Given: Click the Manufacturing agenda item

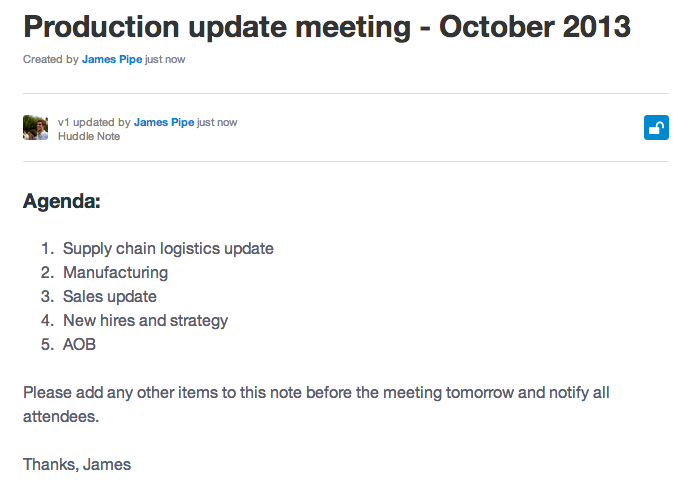Looking at the screenshot, I should click(115, 272).
